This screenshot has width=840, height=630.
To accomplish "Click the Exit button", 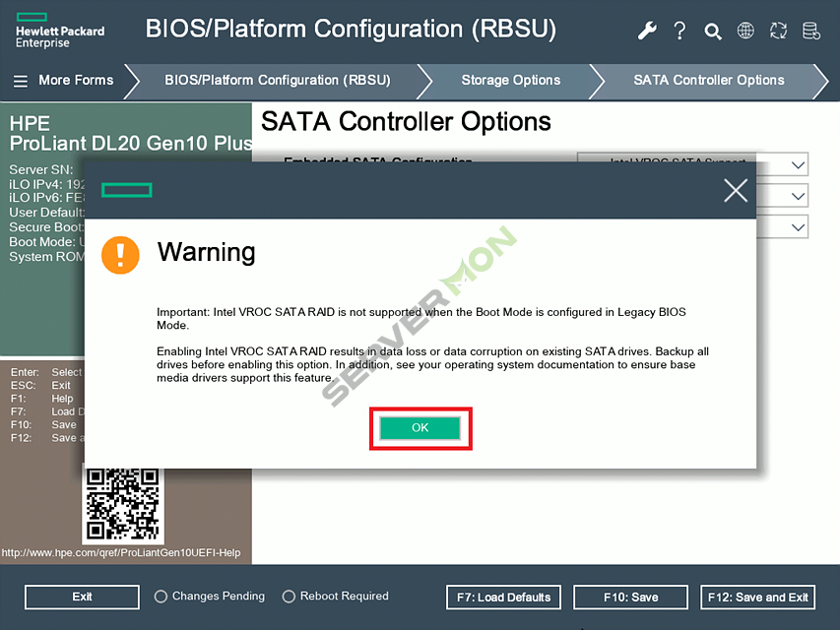I will 82,597.
